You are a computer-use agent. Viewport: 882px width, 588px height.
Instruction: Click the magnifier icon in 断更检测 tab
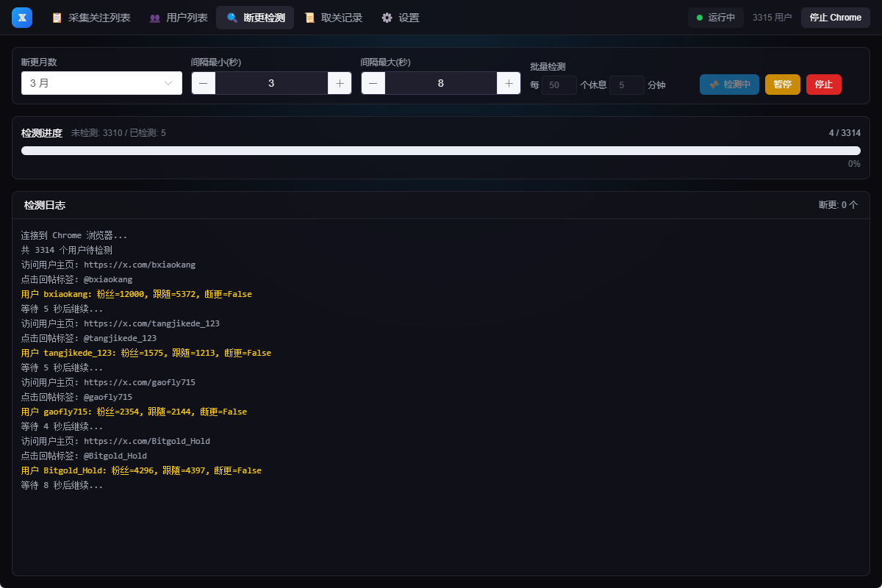[x=232, y=18]
